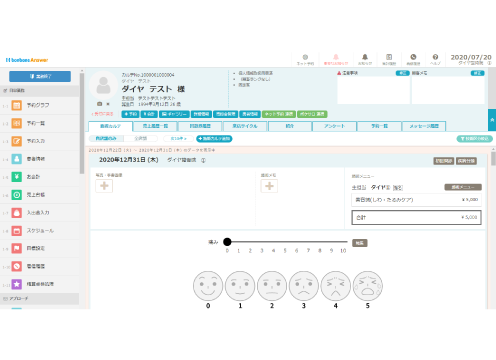The width and height of the screenshot is (496, 360).
Task: Click the purple star sidebar icon
Action: click(x=17, y=284)
